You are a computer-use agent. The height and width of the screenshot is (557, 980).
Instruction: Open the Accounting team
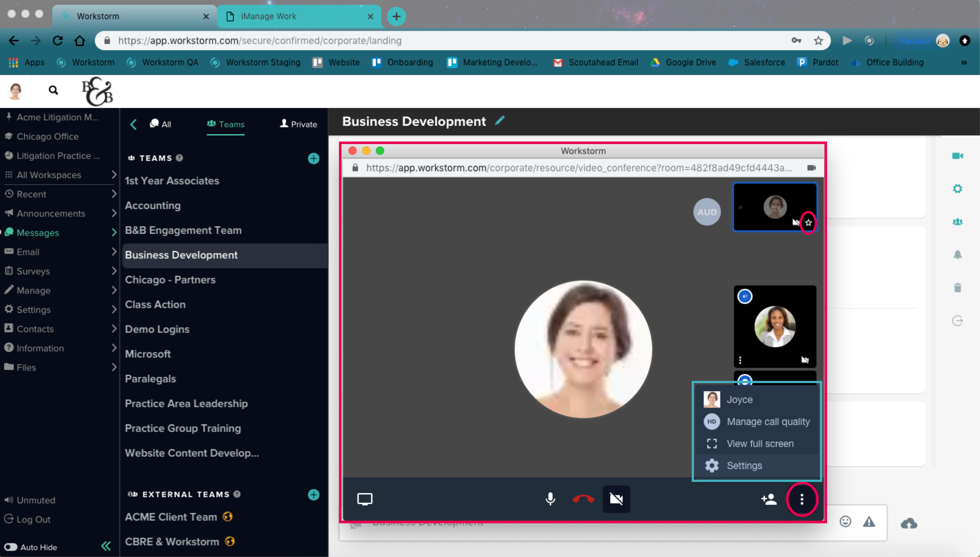153,205
